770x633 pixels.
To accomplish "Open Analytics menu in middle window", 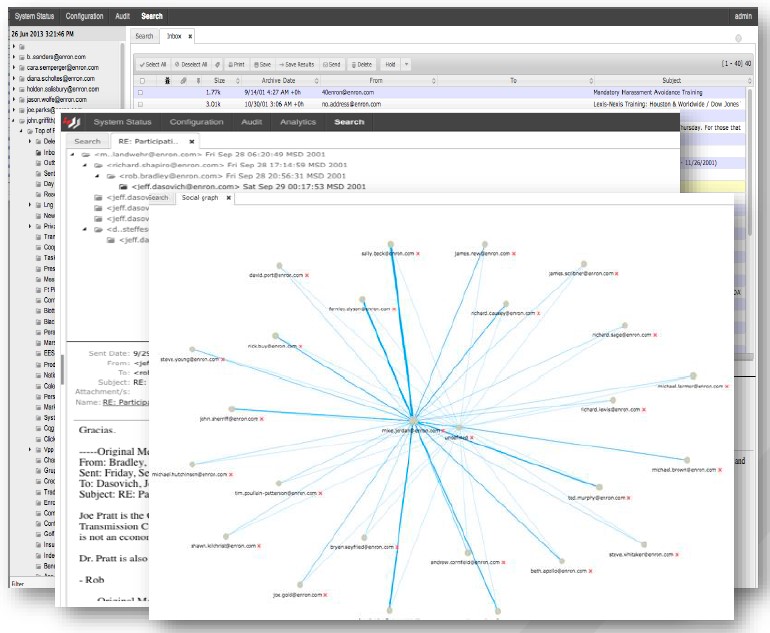I will tap(298, 122).
